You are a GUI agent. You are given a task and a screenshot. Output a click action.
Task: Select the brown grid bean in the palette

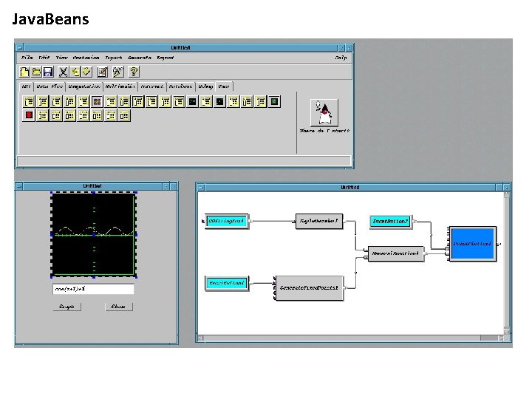[97, 101]
